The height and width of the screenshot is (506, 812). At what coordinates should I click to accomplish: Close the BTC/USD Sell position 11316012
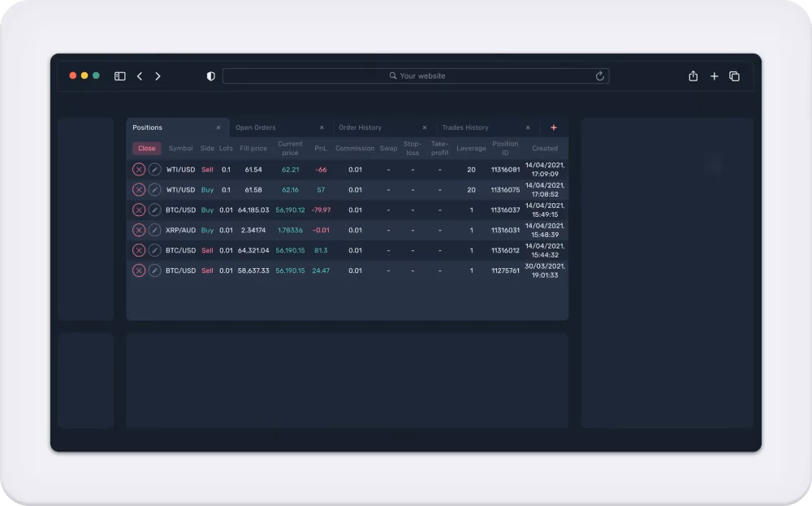[139, 250]
